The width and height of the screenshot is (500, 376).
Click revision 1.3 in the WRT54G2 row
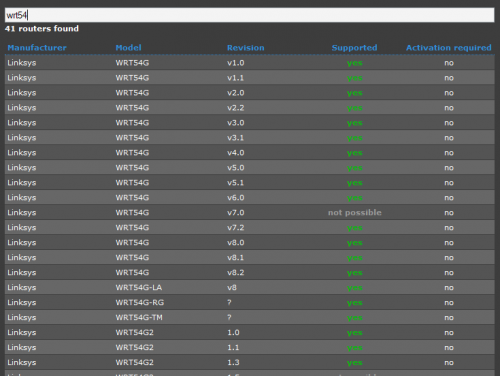pos(233,362)
